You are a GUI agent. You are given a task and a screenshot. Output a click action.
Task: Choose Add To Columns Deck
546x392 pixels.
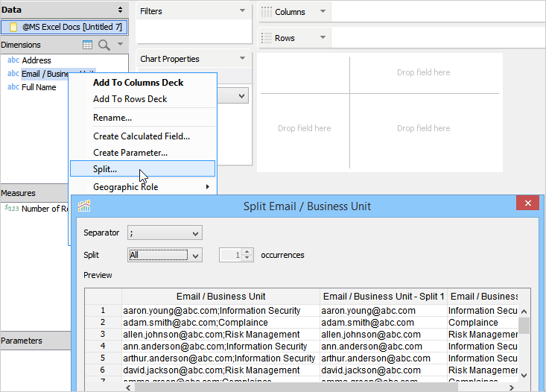point(138,83)
